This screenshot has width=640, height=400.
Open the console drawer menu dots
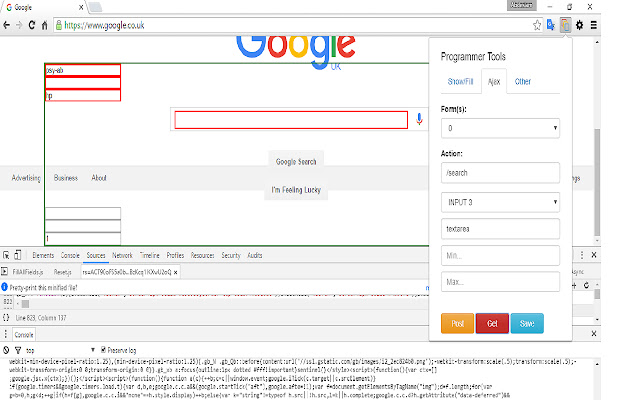click(5, 334)
